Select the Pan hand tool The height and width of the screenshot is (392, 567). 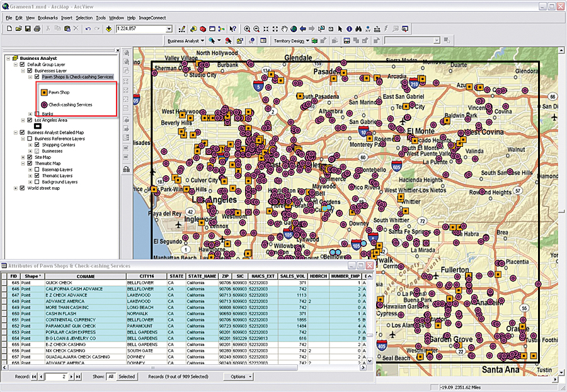285,28
